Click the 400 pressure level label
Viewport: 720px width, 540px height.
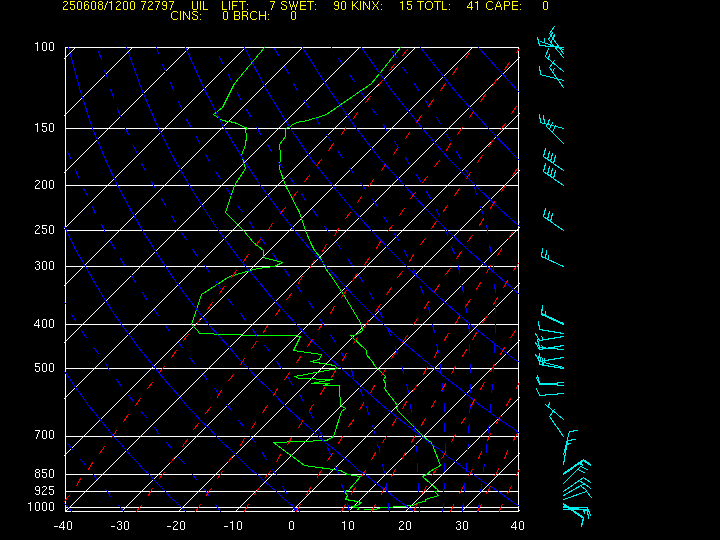pos(45,324)
